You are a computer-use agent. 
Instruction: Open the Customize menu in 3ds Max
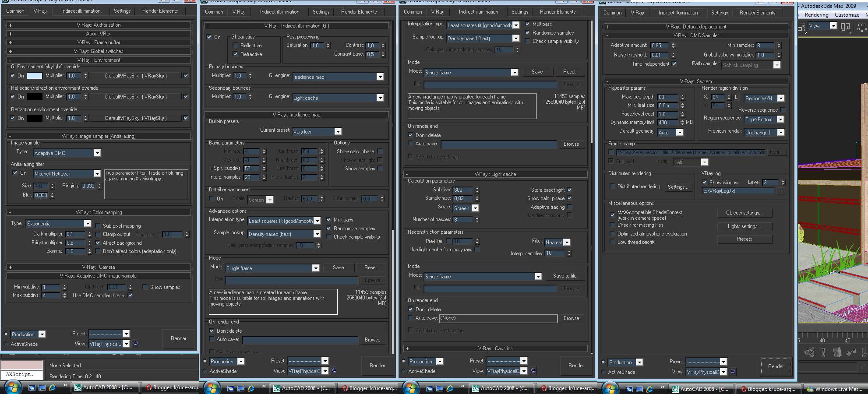847,14
